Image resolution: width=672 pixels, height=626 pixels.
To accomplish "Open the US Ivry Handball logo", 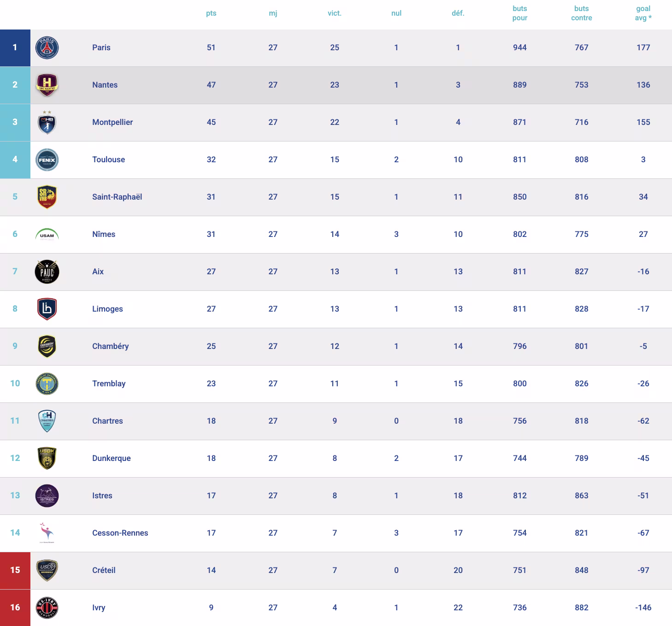I will [47, 608].
